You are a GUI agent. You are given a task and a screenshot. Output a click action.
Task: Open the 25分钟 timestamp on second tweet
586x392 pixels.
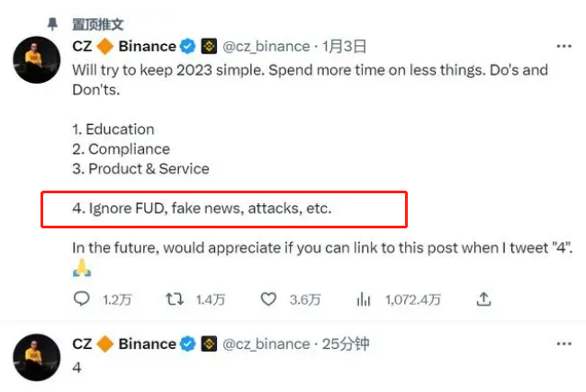(346, 343)
